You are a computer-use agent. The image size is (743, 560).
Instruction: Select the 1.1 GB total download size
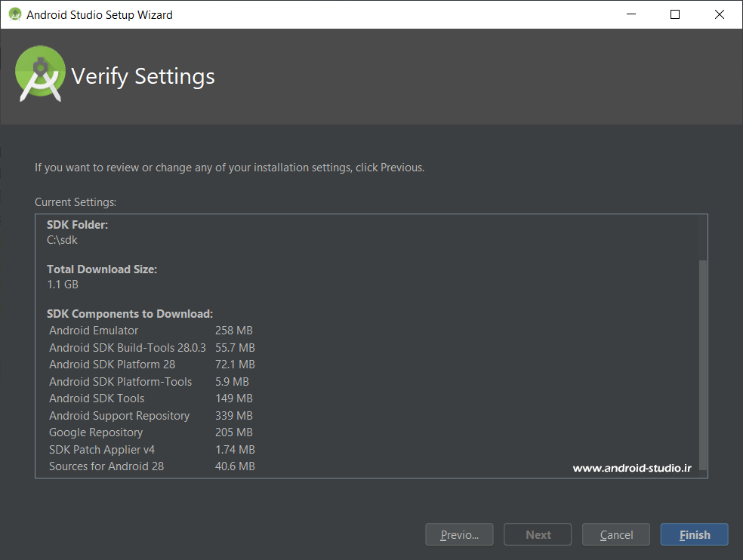(x=63, y=285)
